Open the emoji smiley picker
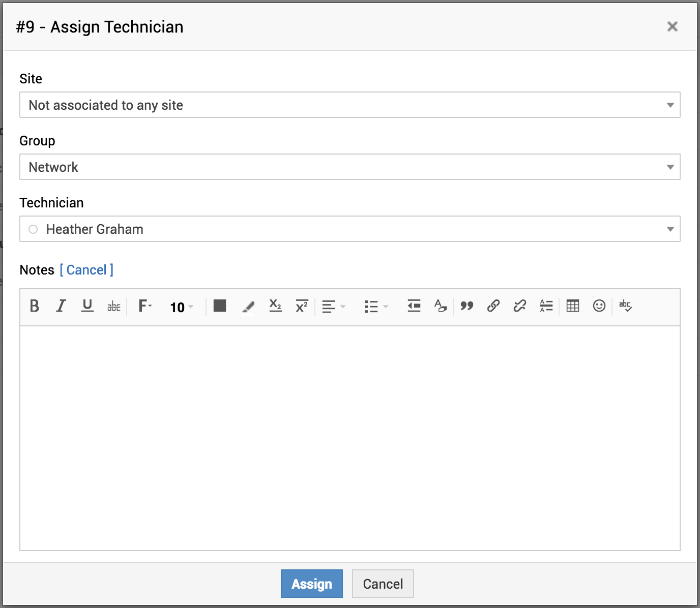Image resolution: width=700 pixels, height=608 pixels. pyautogui.click(x=599, y=306)
